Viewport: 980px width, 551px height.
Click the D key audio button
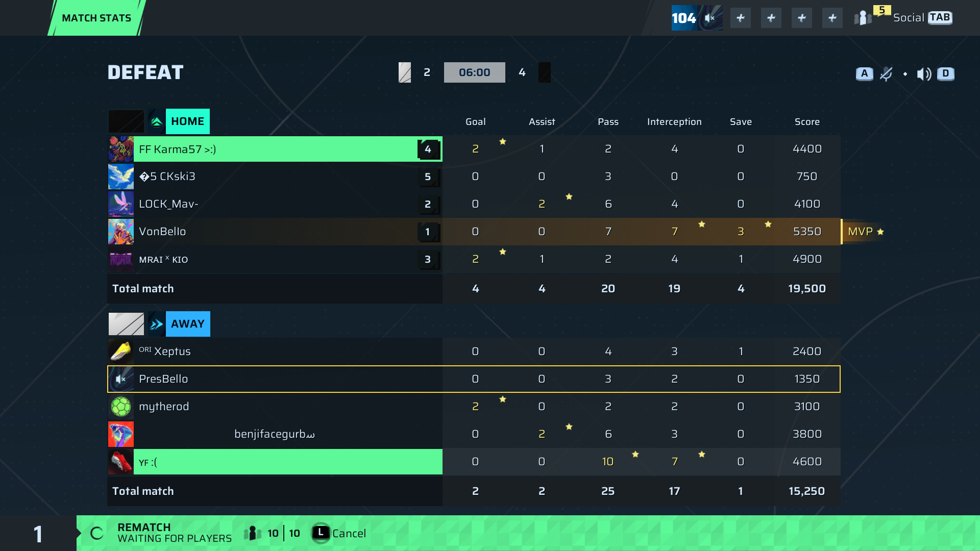tap(946, 74)
